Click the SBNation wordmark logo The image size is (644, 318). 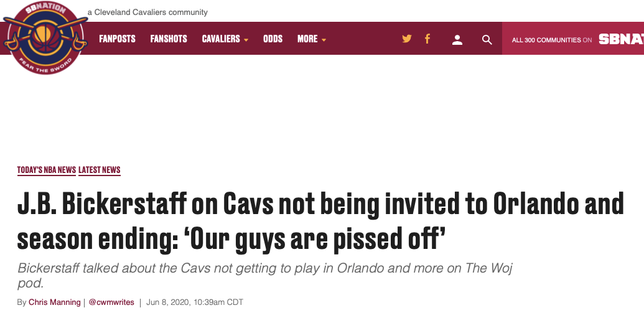621,39
